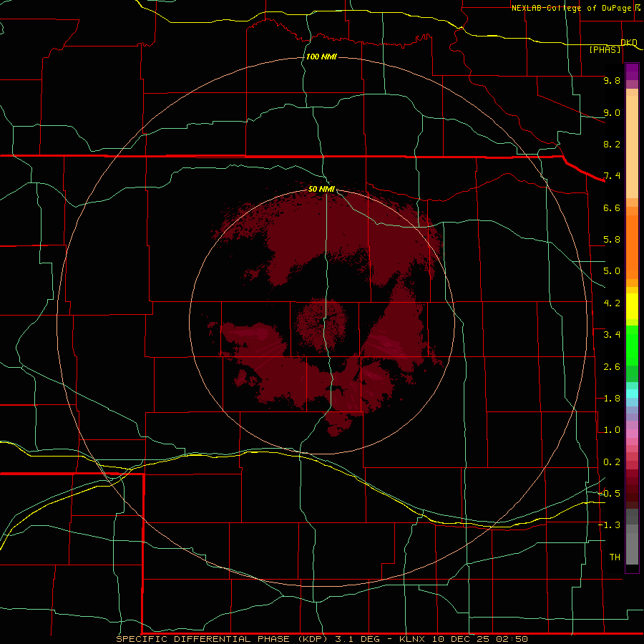Click the TH threshold label on scale
Viewport: 644px width, 644px height.
point(615,557)
